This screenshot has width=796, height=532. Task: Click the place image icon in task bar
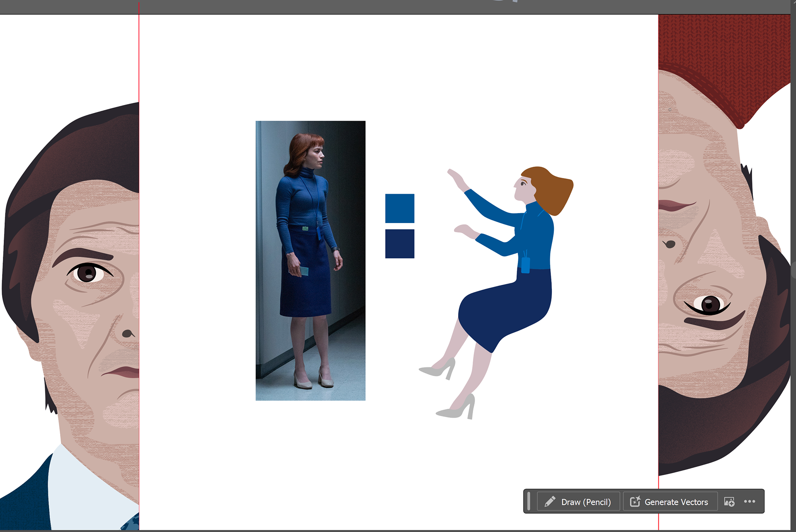729,502
